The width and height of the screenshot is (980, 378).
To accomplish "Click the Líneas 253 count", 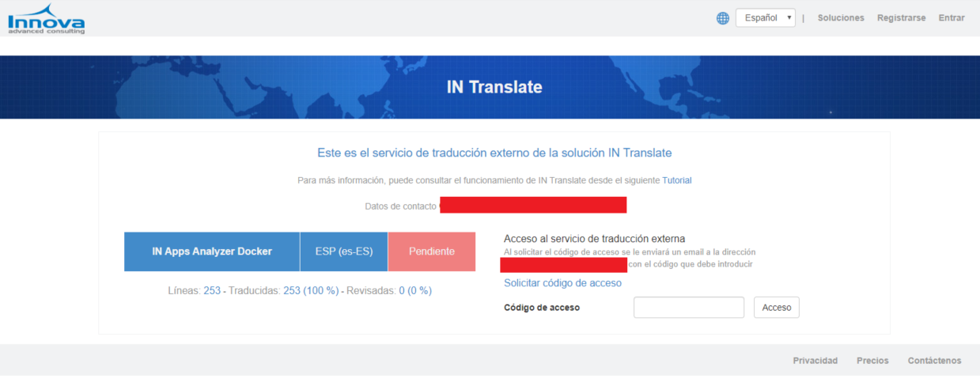I will 212,291.
